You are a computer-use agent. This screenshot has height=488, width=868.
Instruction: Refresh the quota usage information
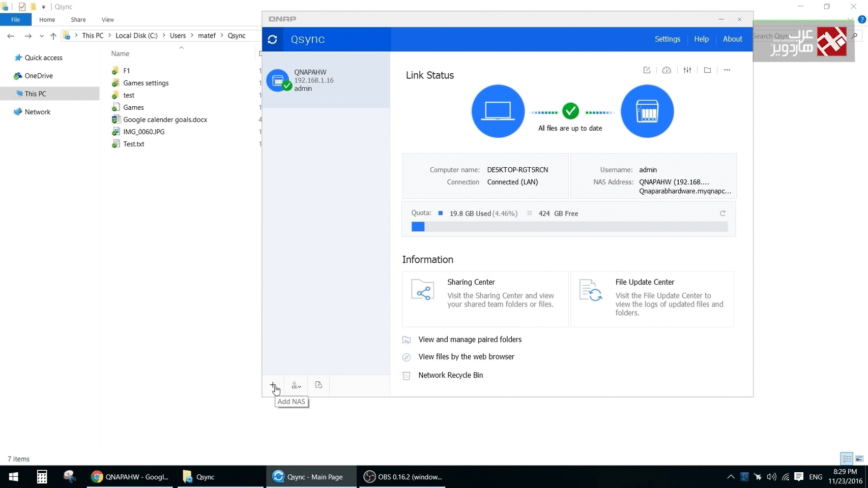point(722,213)
